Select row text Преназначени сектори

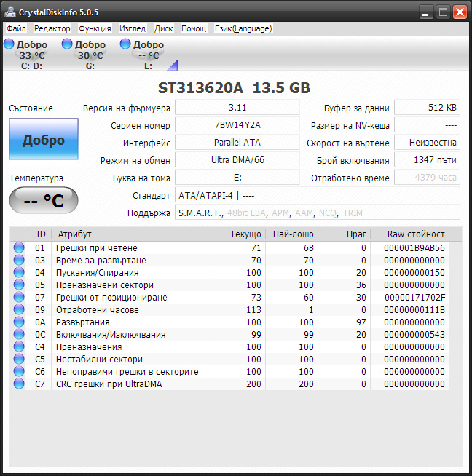click(x=105, y=285)
